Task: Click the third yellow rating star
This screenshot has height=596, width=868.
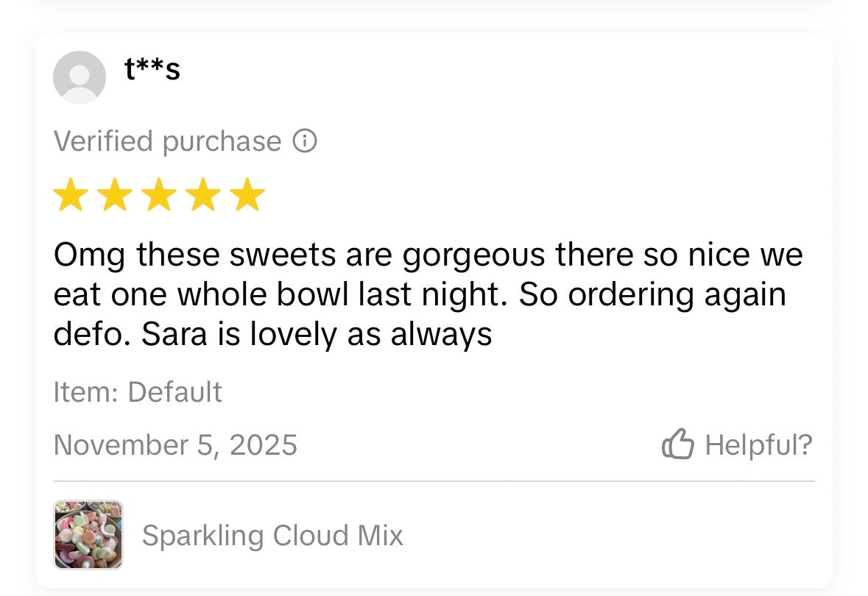Action: (x=159, y=195)
